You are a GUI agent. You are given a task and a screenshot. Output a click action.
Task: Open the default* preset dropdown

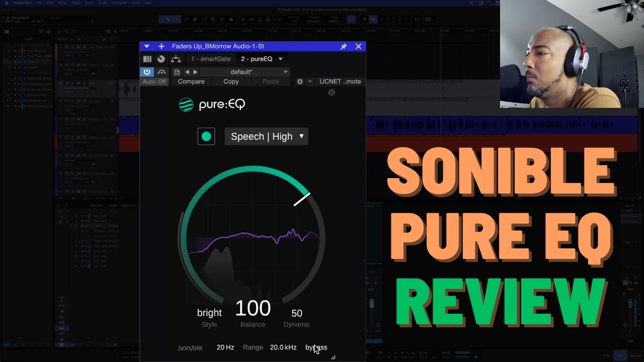coord(245,72)
